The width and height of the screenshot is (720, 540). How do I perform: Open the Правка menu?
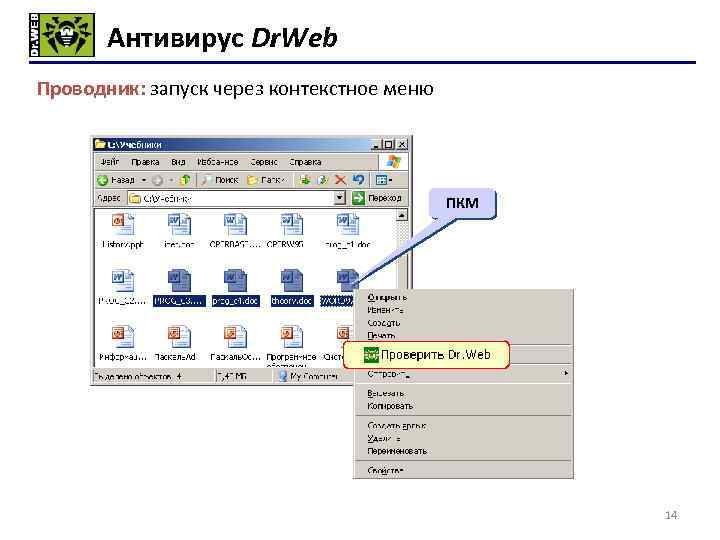point(145,162)
